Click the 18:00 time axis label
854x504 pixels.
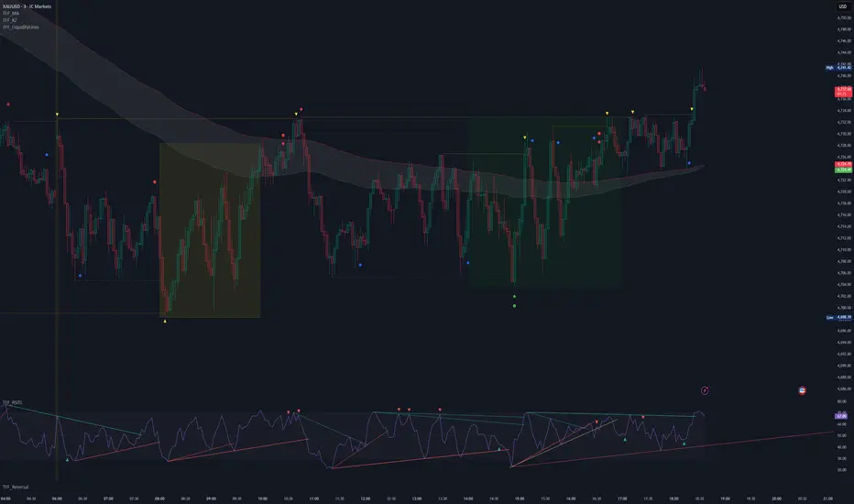pyautogui.click(x=673, y=499)
